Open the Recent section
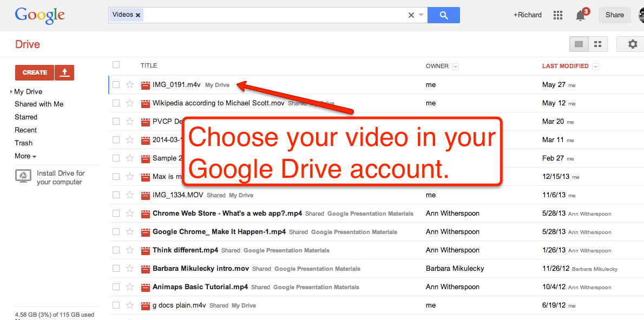The width and height of the screenshot is (644, 320). tap(26, 130)
